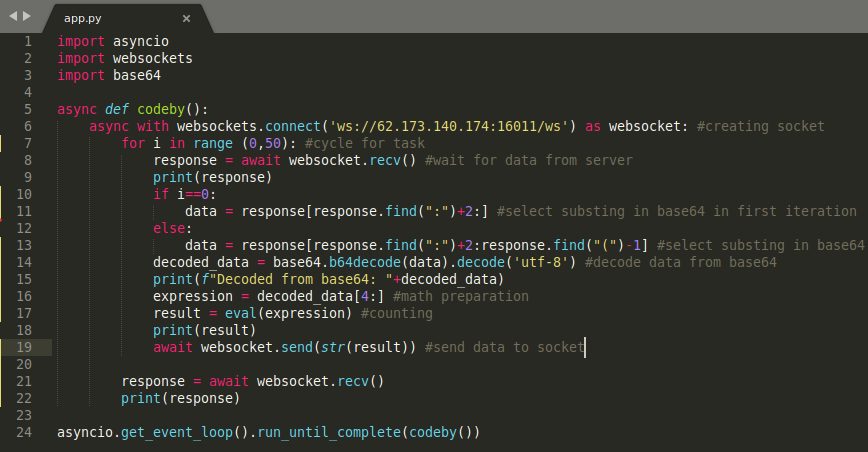Click the '#math preparation' comment
Viewport: 868px width, 452px height.
[461, 297]
